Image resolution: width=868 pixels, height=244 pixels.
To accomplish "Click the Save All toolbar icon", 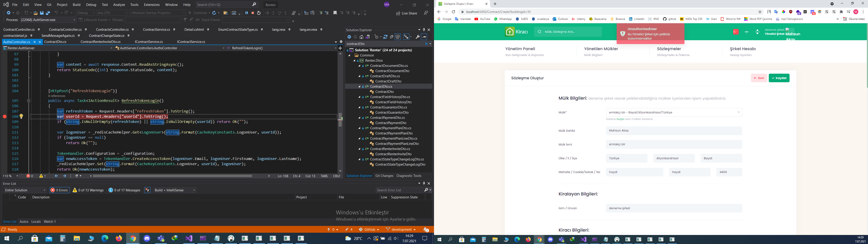I will (x=48, y=13).
